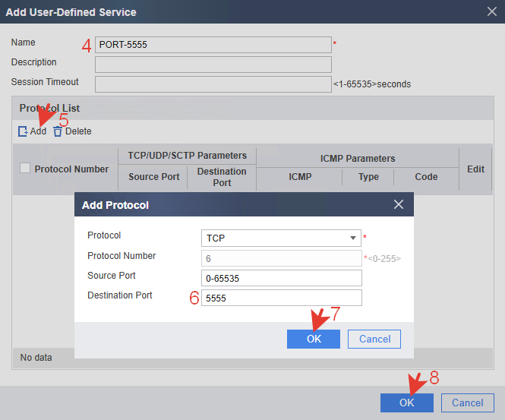Close the Add Protocol dialog
Screen dimensions: 505x420
coord(399,204)
